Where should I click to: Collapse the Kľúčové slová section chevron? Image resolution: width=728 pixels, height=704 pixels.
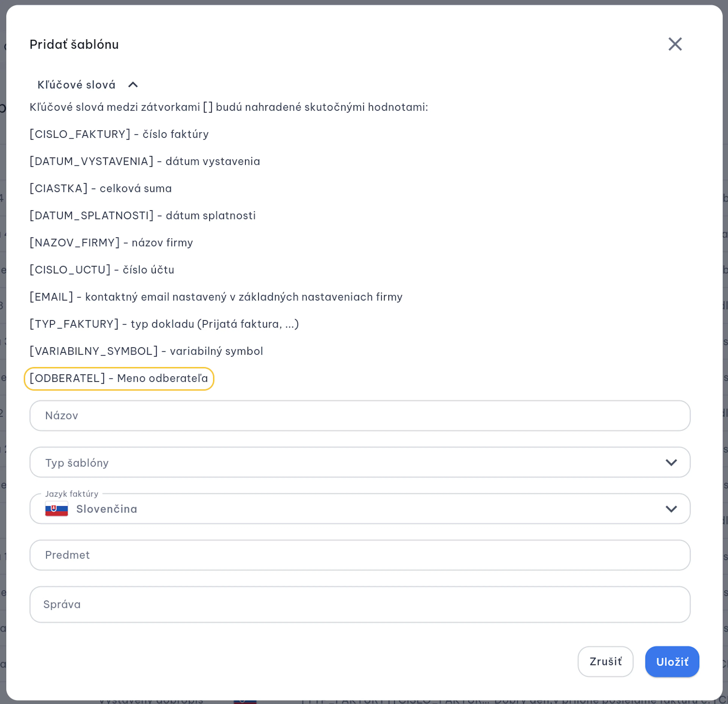point(133,85)
